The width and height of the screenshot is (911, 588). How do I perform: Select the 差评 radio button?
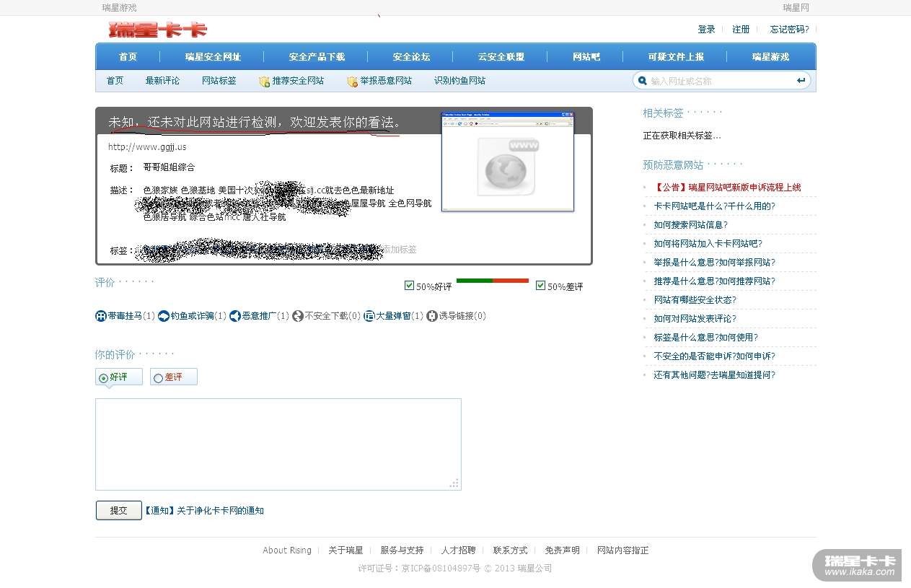(x=158, y=377)
